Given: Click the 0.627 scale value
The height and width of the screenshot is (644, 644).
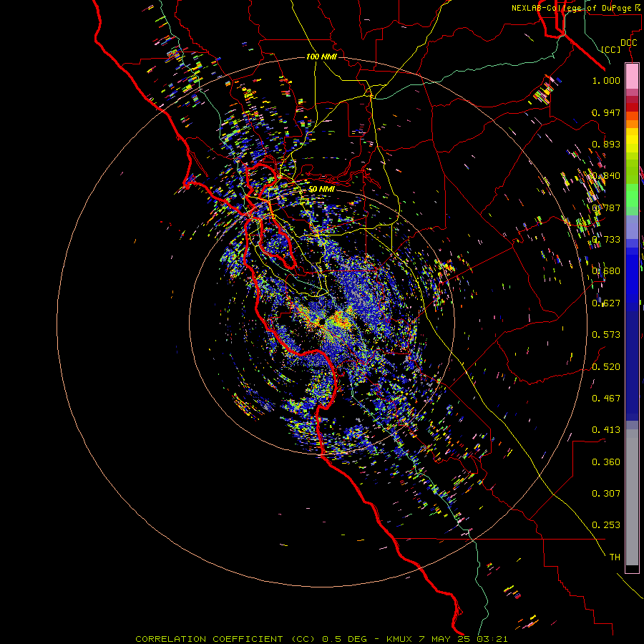Looking at the screenshot, I should click(x=606, y=303).
